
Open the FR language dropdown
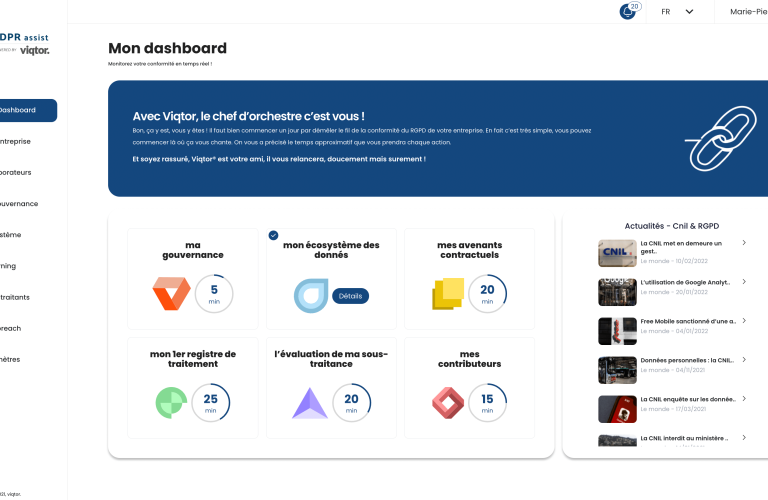tap(677, 12)
